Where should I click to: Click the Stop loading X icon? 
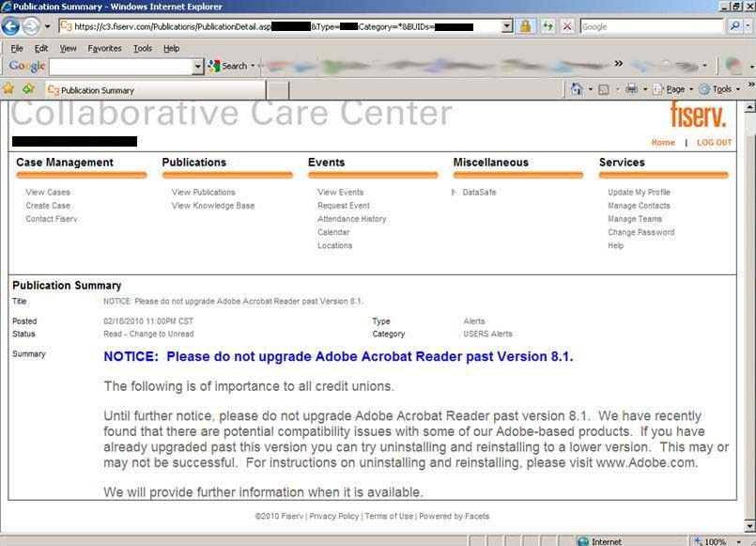tap(567, 26)
